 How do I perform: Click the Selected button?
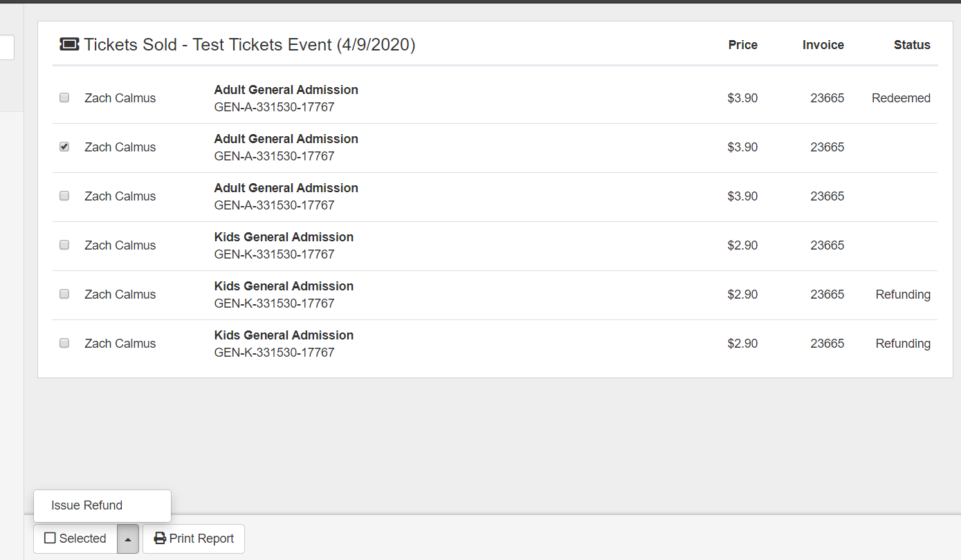pos(76,539)
